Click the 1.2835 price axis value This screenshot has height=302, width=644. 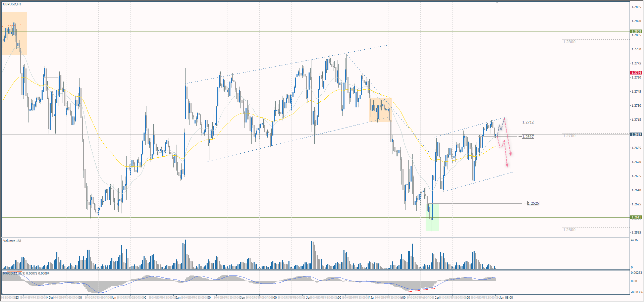pos(636,7)
